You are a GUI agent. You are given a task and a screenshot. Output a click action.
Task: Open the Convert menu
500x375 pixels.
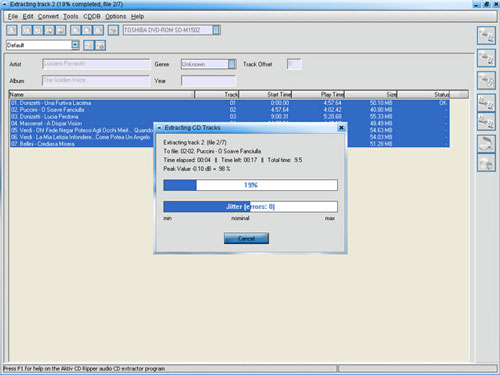(48, 16)
